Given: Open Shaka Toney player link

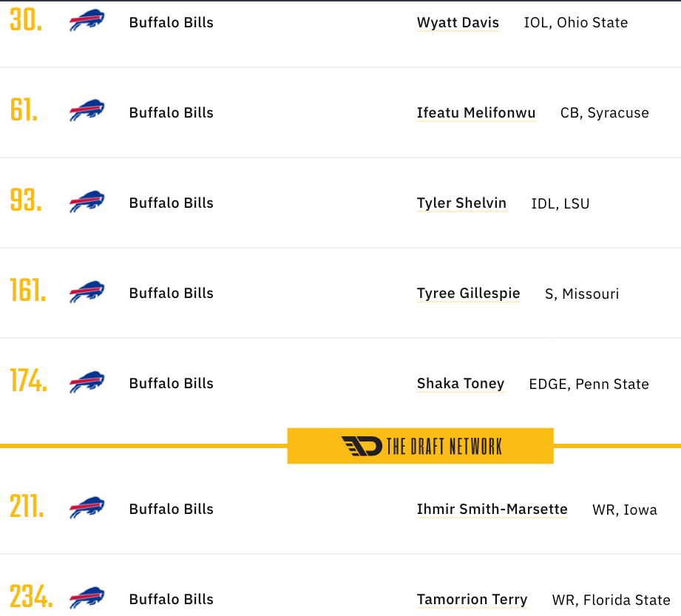Looking at the screenshot, I should pyautogui.click(x=461, y=384).
